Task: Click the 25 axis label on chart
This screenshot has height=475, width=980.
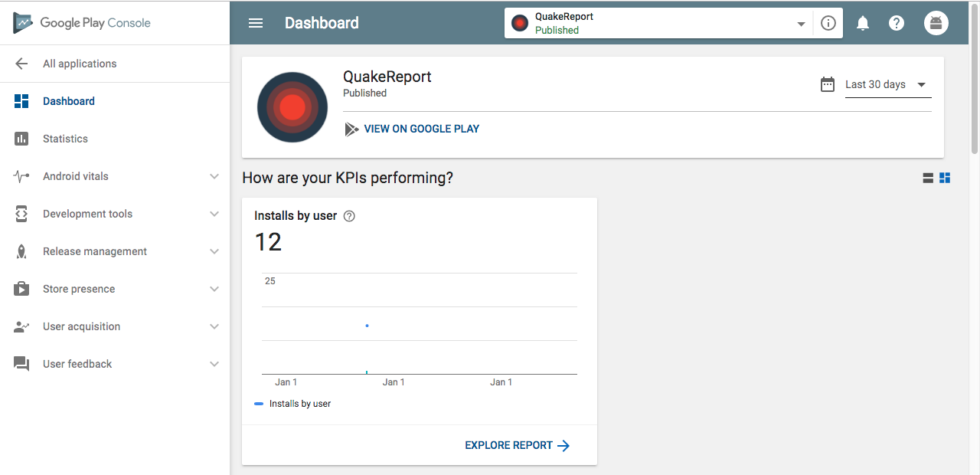Action: point(270,281)
